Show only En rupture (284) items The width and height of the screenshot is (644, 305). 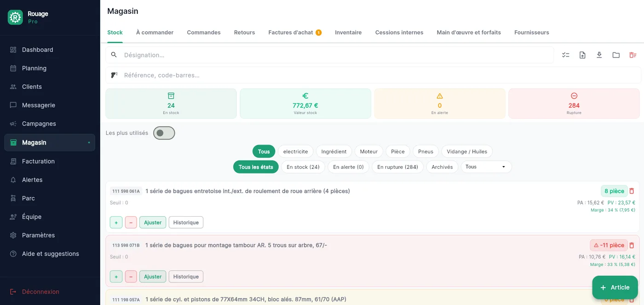click(x=398, y=167)
